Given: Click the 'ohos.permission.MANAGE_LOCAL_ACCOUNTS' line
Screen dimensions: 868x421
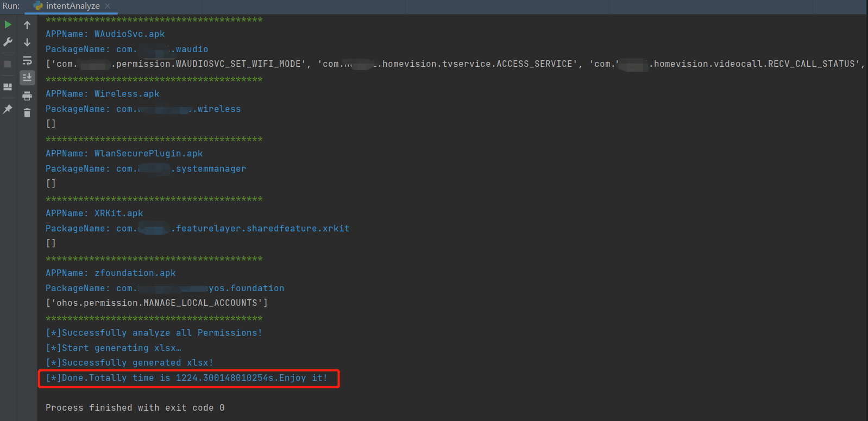Looking at the screenshot, I should coord(157,303).
